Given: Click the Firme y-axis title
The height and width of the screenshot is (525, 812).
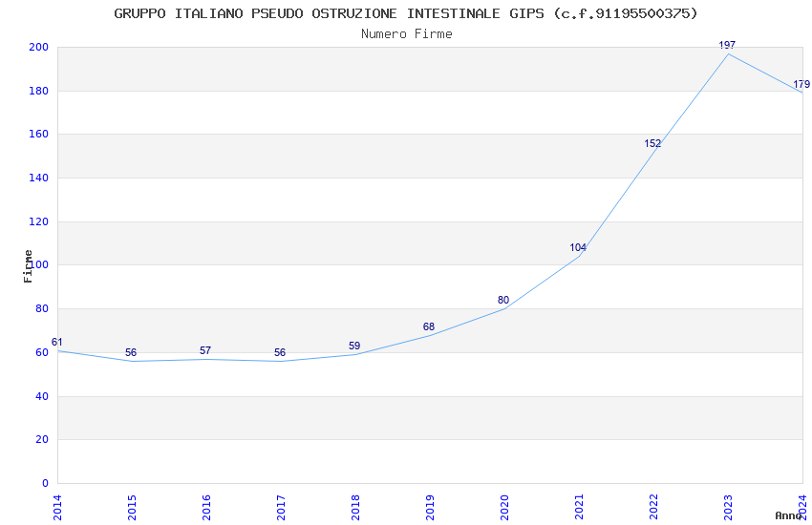Looking at the screenshot, I should pos(28,266).
